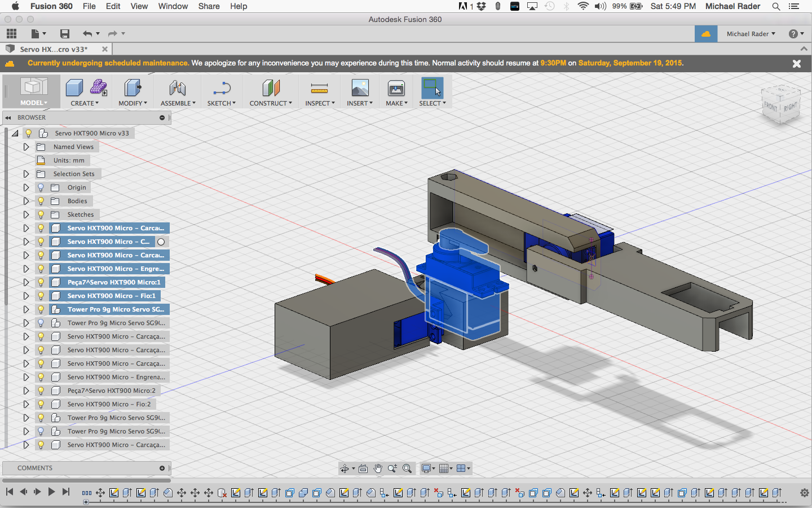Open the View menu

coord(139,6)
